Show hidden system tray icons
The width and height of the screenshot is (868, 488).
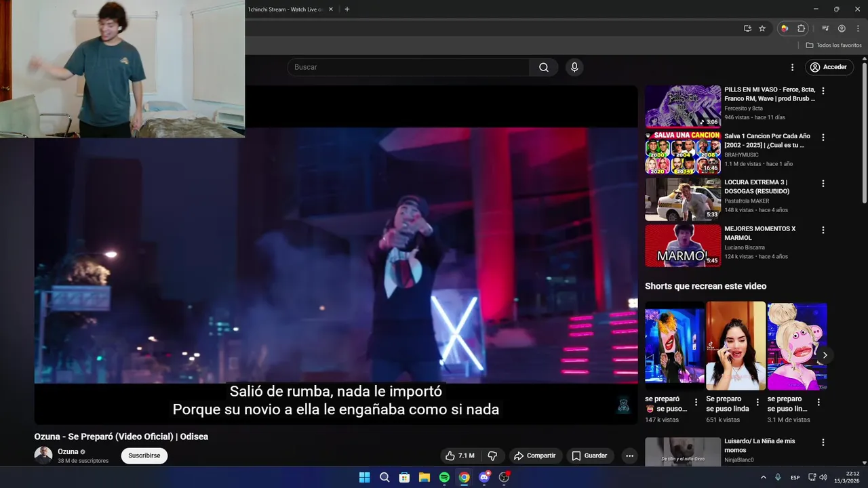click(x=763, y=477)
